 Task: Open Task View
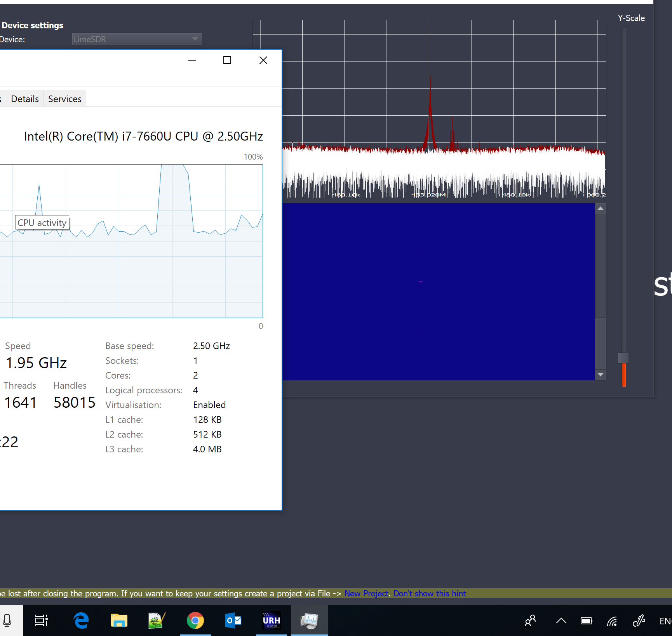click(41, 620)
